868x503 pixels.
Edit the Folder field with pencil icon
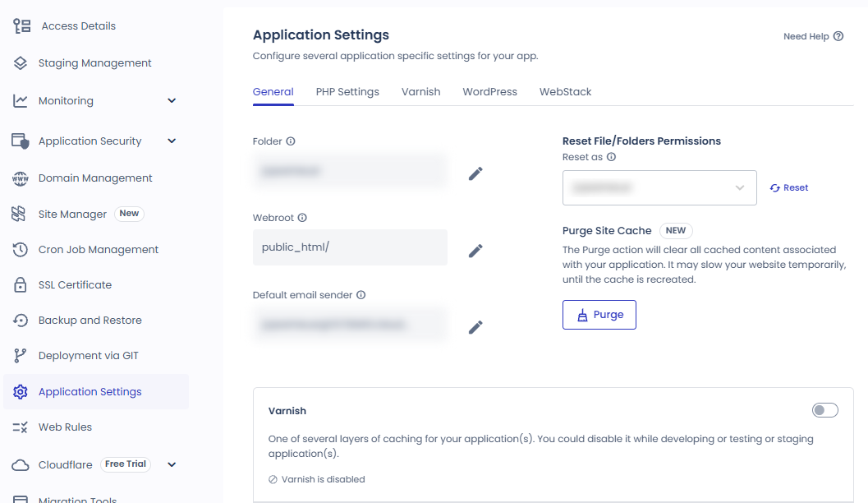coord(475,174)
